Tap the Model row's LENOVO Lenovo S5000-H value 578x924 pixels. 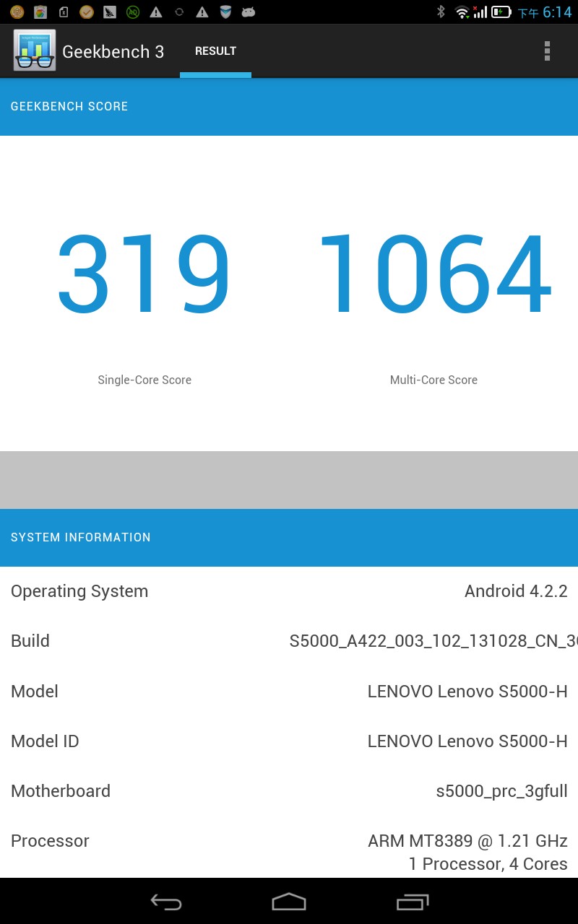[467, 691]
